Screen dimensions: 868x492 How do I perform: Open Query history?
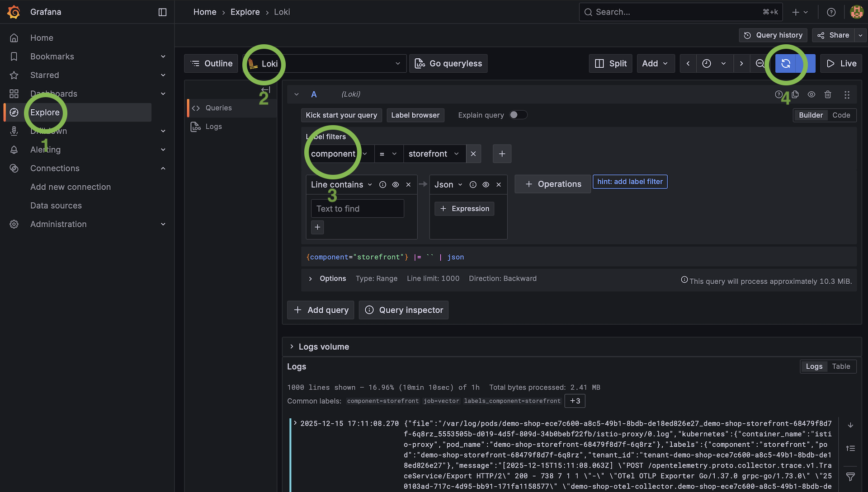tap(773, 35)
